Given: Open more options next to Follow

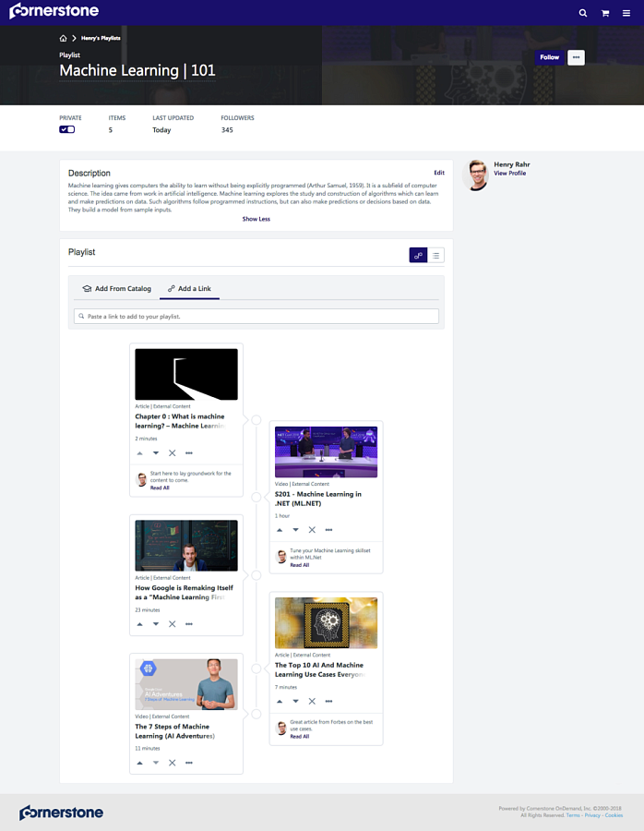Looking at the screenshot, I should coord(577,57).
